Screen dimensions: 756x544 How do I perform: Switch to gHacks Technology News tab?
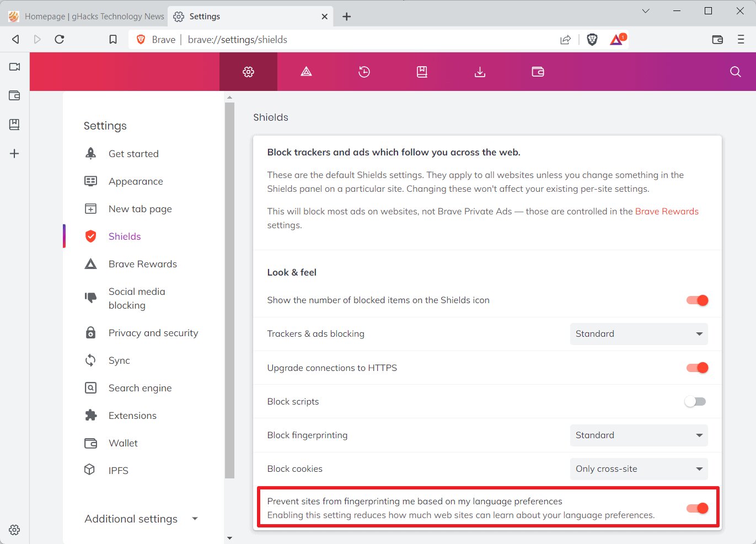[x=87, y=17]
